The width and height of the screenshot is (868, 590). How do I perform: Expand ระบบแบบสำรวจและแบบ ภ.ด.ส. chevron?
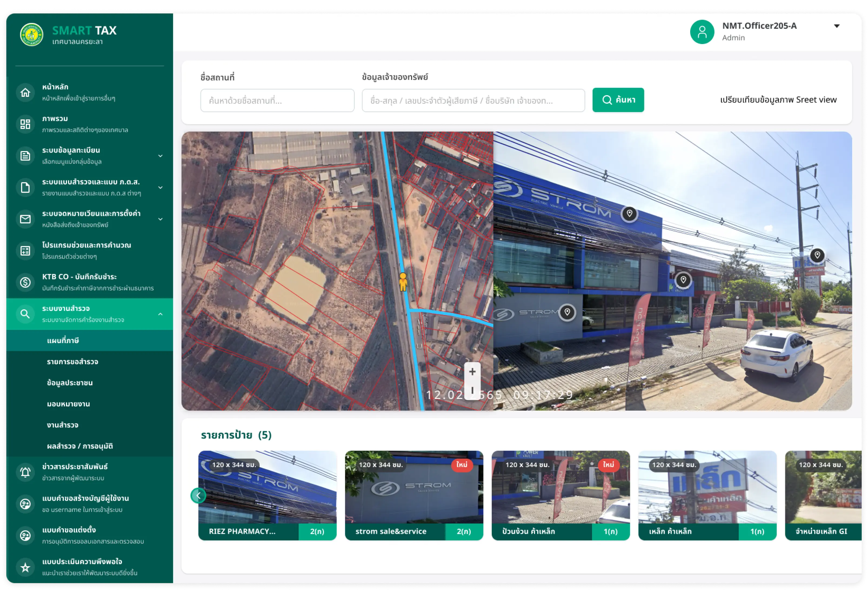160,187
